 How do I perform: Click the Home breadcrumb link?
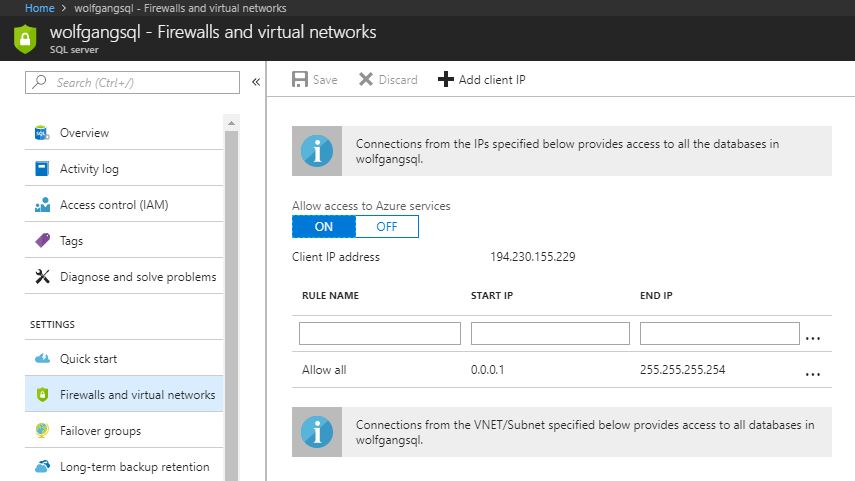tap(40, 8)
